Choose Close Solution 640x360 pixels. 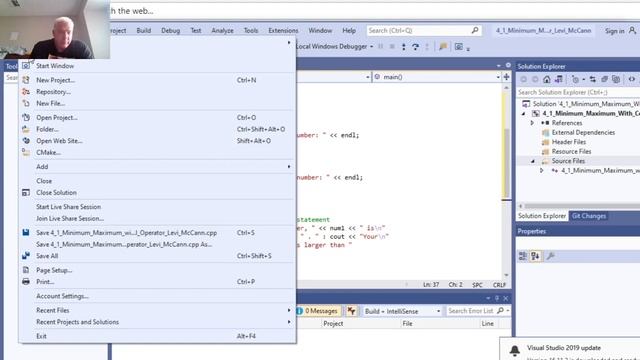[56, 193]
